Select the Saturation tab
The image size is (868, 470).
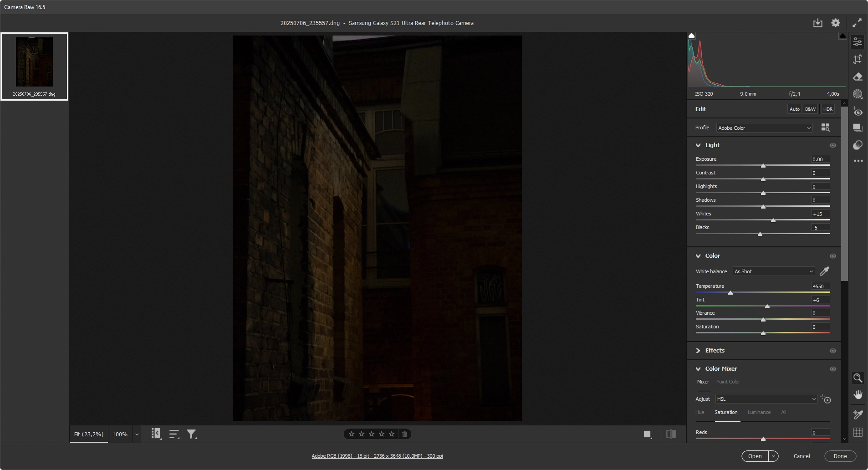point(725,412)
